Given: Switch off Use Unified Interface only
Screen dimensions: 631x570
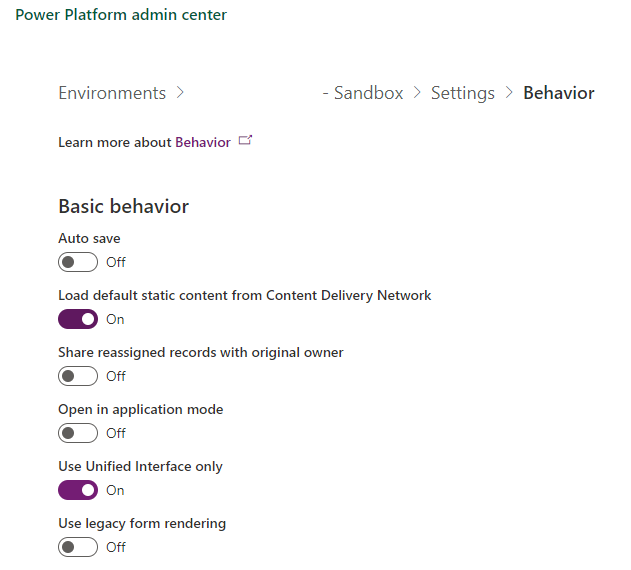Looking at the screenshot, I should 78,490.
